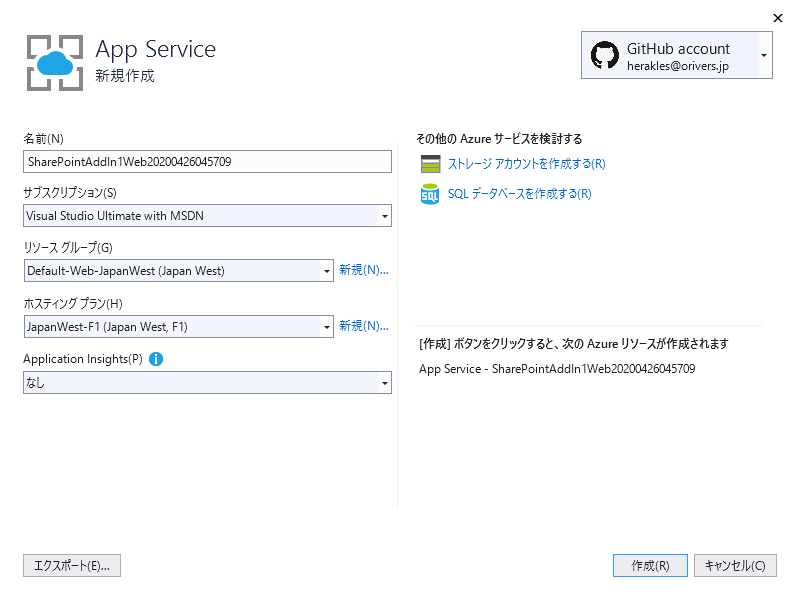797x596 pixels.
Task: Expand the リソース グループ dropdown
Action: (326, 271)
